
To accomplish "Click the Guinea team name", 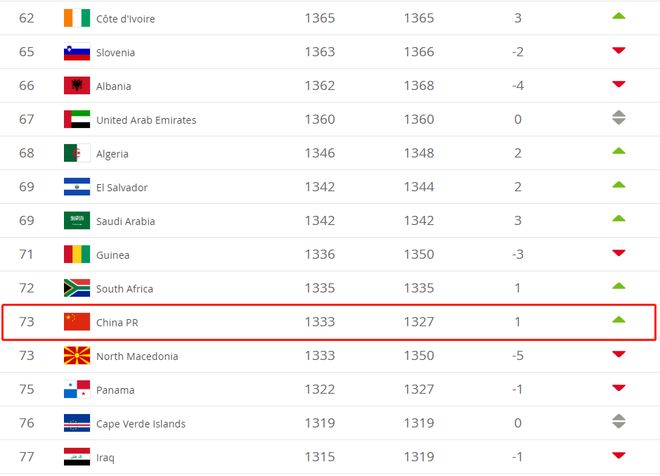I will (x=112, y=255).
